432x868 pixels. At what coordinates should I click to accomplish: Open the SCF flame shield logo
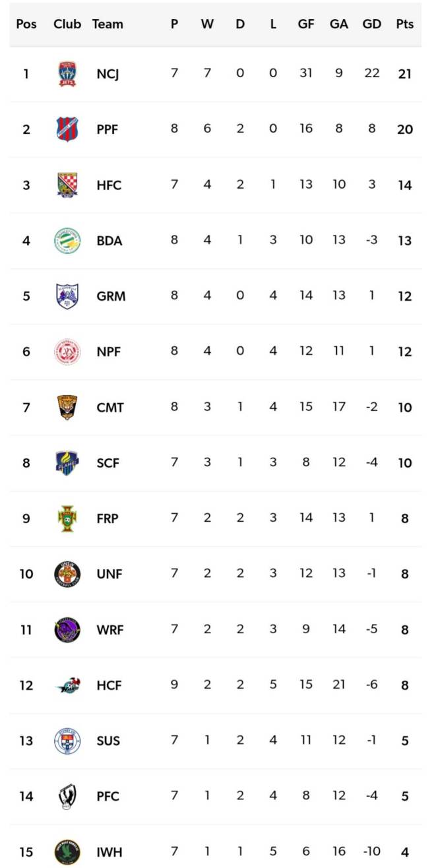pyautogui.click(x=67, y=463)
